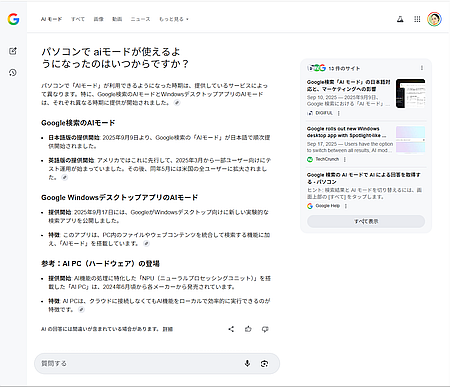This screenshot has height=387, width=450.
Task: Click the source link icon after 英語版の提供開始 bullet
Action: (65, 177)
